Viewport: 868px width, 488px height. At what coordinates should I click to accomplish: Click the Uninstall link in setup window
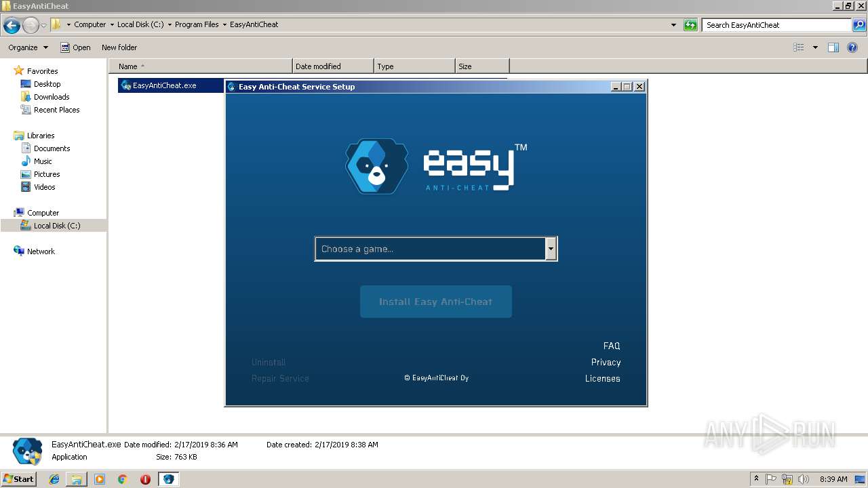point(269,362)
